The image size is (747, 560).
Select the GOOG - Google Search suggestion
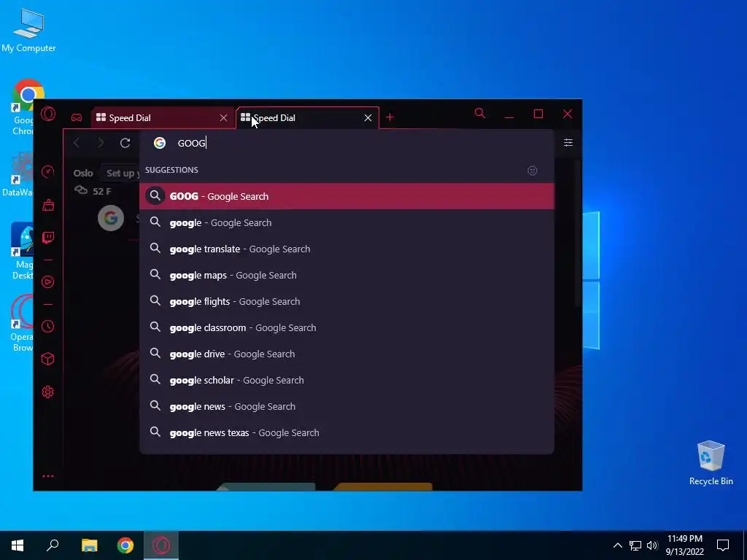tap(347, 196)
